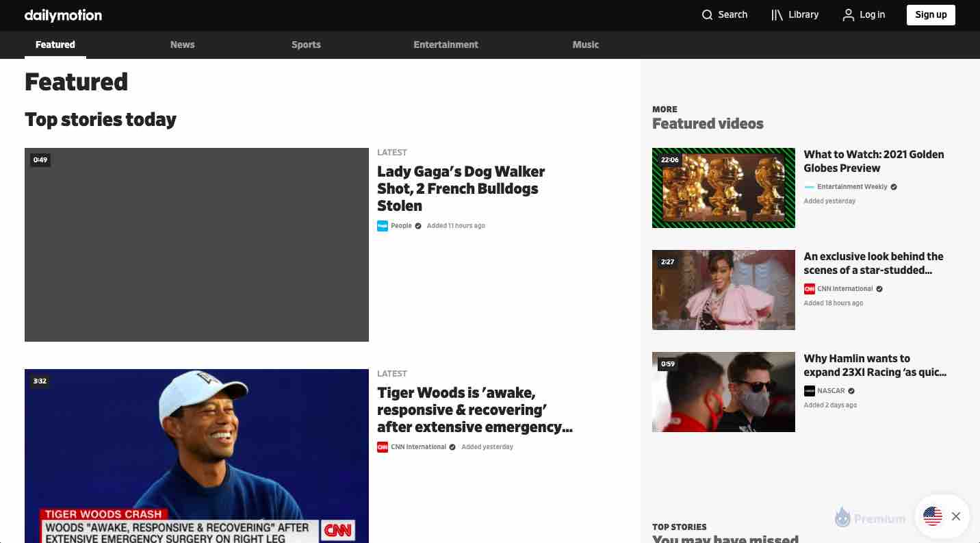Switch to the Music tab
This screenshot has width=980, height=543.
click(586, 45)
